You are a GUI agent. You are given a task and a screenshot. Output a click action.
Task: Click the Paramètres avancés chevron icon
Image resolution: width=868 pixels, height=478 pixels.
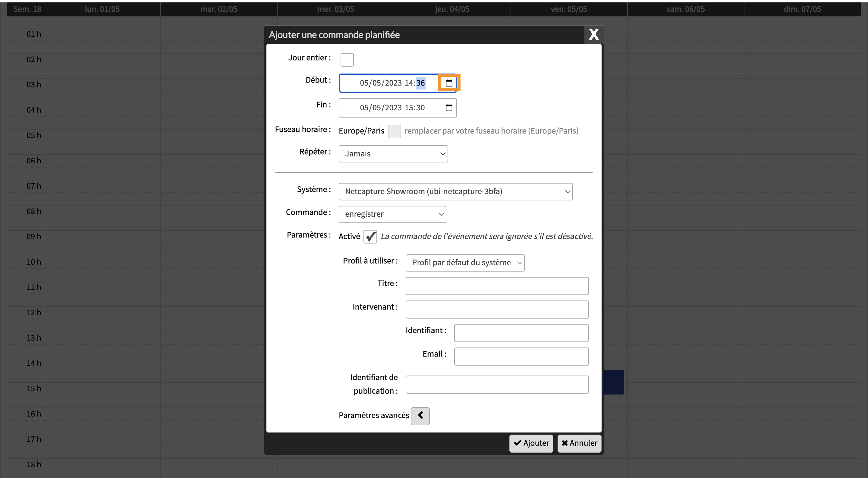point(420,416)
